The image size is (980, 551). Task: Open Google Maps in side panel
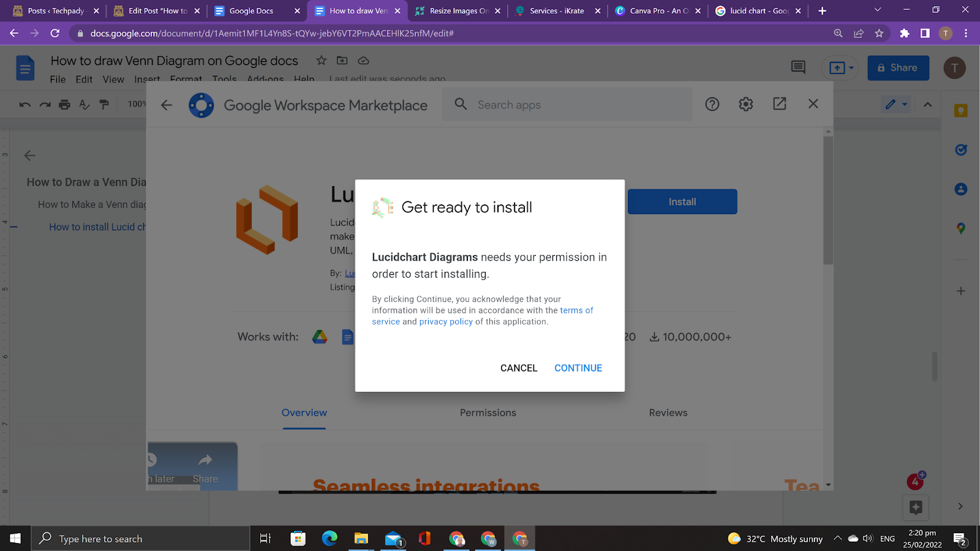[x=960, y=228]
